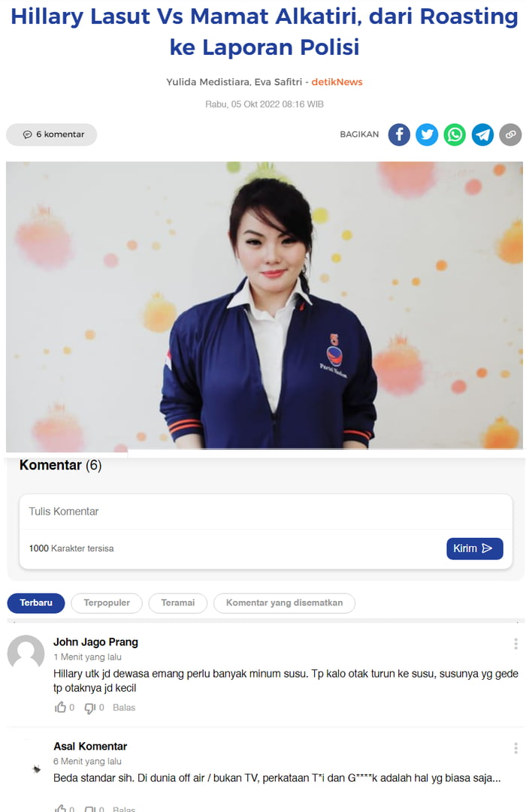Click the Kirim send button
Screen dimensions: 526x812
(x=475, y=548)
